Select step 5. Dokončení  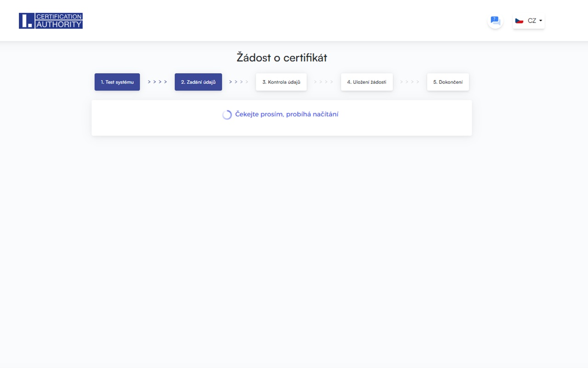point(448,82)
